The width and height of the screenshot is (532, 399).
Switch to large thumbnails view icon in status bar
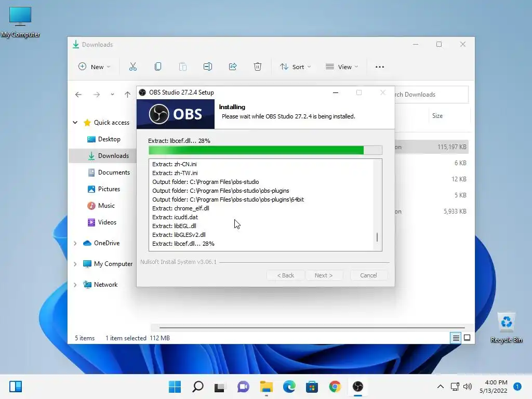tap(467, 338)
